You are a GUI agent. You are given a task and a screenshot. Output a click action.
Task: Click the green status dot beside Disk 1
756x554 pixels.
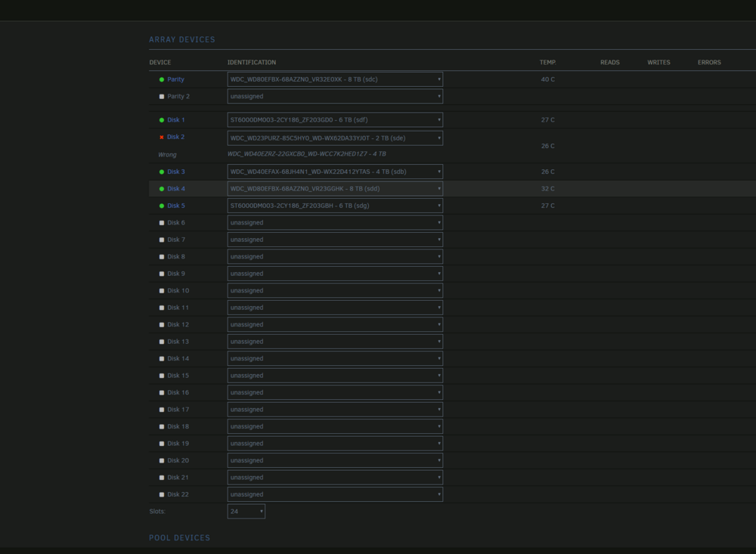(x=162, y=120)
